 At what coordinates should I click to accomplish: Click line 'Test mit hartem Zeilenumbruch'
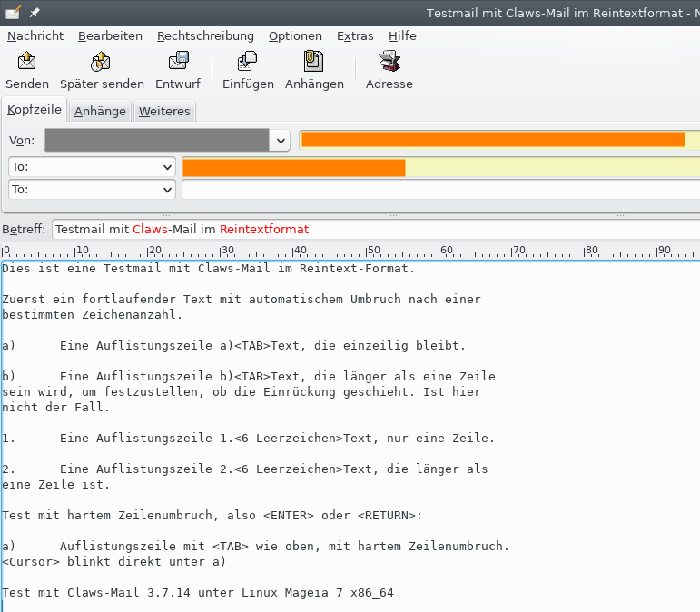point(212,515)
